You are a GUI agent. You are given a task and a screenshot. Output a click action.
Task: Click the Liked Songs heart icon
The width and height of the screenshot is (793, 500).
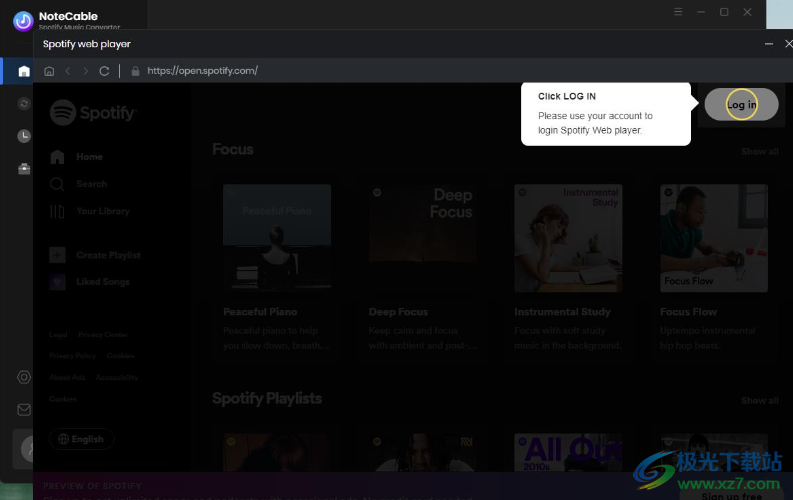click(57, 282)
